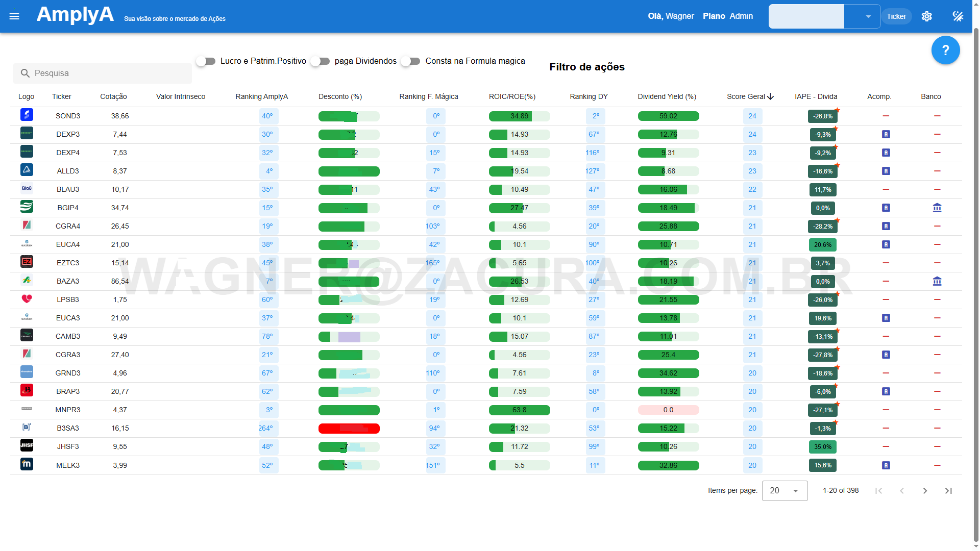Click the GRND3 8º Ranking DY chip
This screenshot has height=551, width=980.
(596, 373)
